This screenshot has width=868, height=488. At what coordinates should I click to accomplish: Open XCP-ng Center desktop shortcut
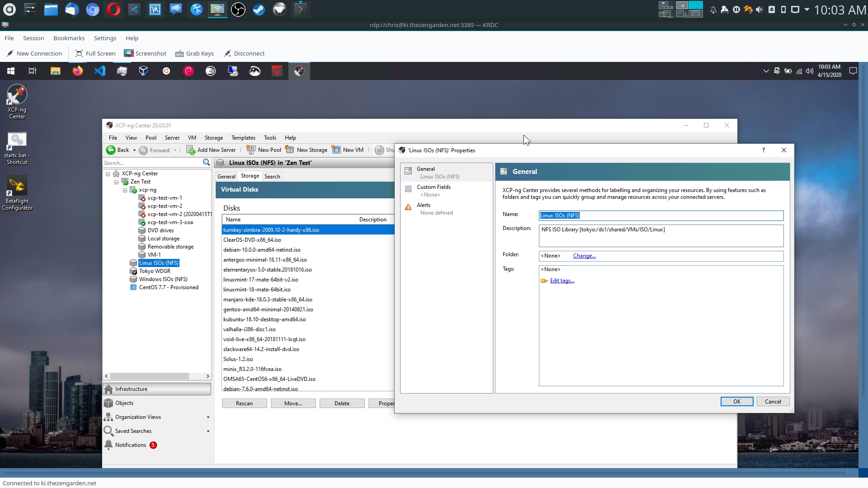click(x=17, y=102)
